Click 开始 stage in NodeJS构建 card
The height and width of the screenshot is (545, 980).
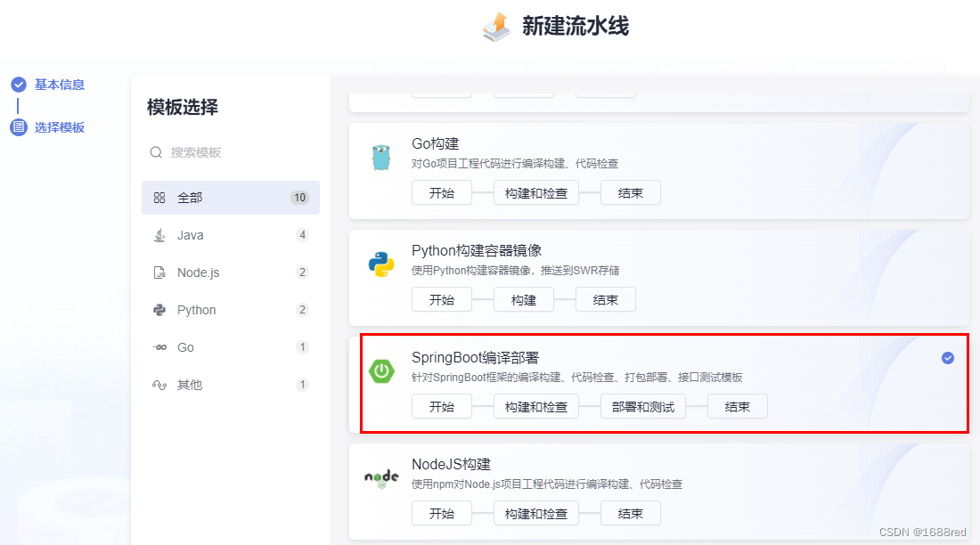coord(442,514)
